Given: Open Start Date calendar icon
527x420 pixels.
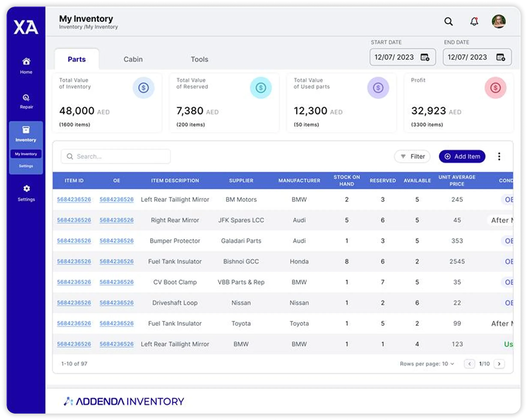Looking at the screenshot, I should 425,57.
